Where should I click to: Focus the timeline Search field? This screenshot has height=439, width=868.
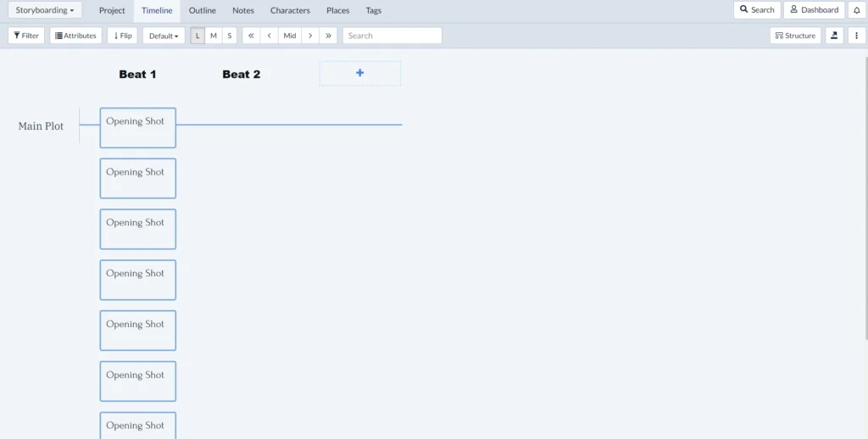[392, 36]
